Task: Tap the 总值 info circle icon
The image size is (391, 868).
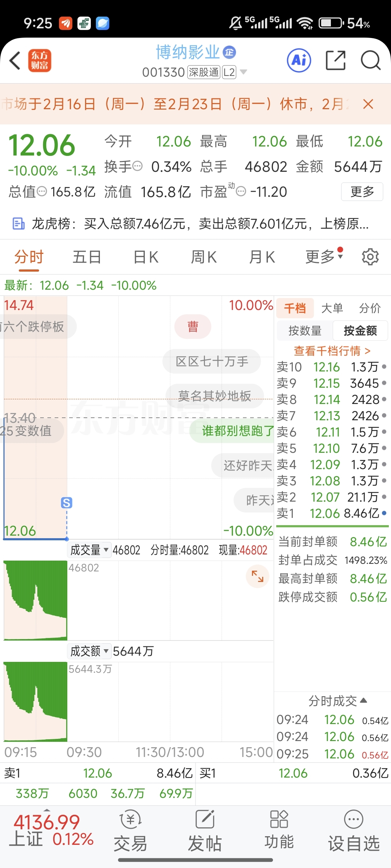Action: [42, 191]
